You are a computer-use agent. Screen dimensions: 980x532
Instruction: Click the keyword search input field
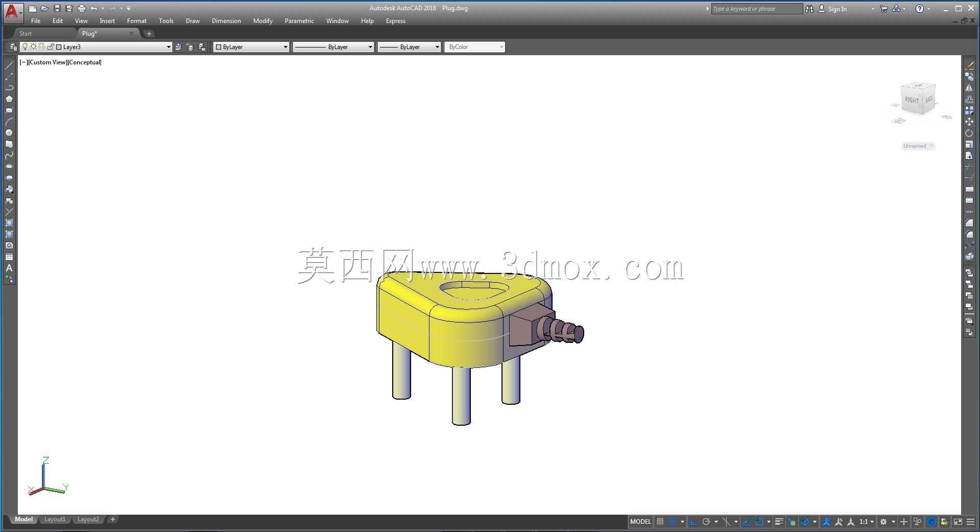pyautogui.click(x=757, y=9)
